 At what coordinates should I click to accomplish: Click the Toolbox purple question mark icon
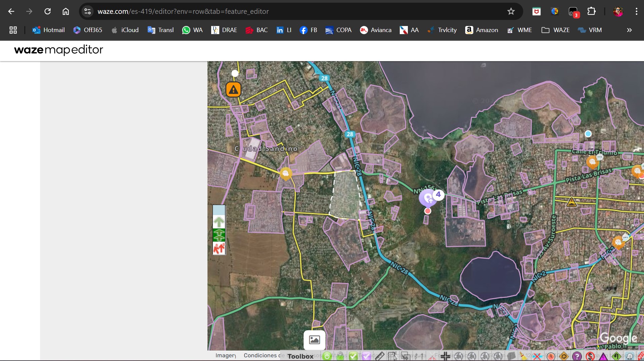tap(577, 356)
